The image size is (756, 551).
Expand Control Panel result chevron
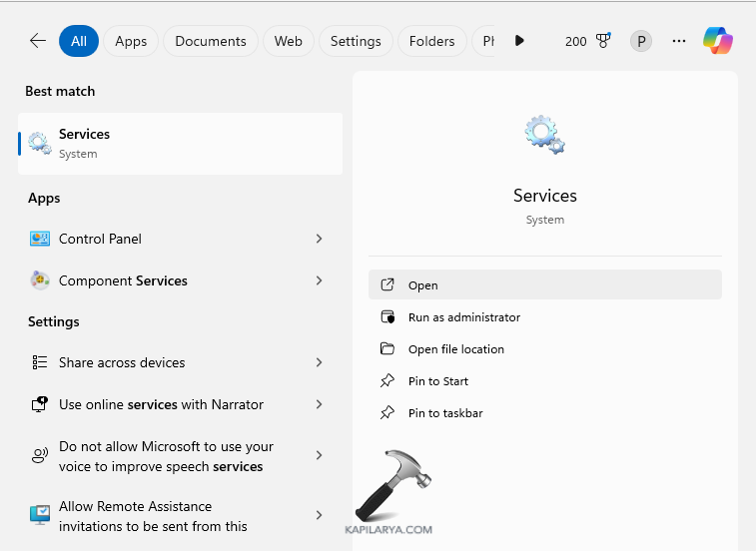(319, 239)
